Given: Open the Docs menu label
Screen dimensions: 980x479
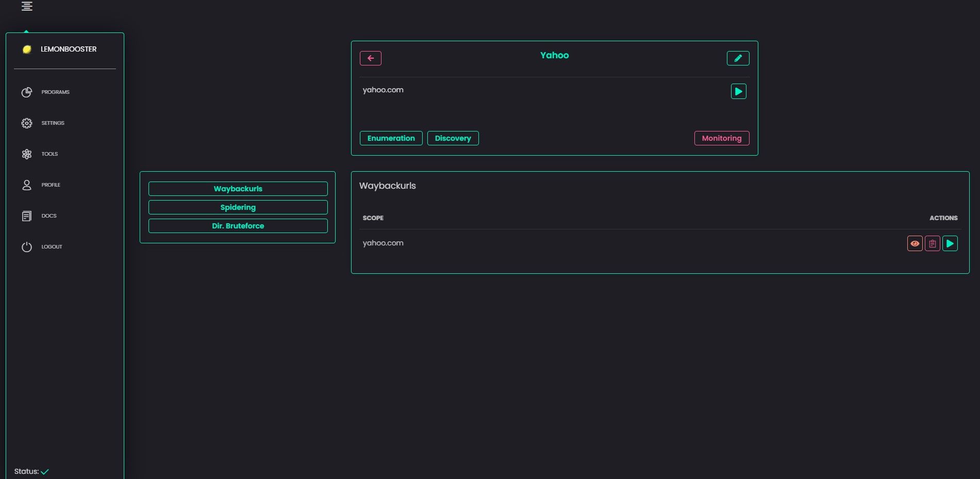Looking at the screenshot, I should (x=49, y=216).
